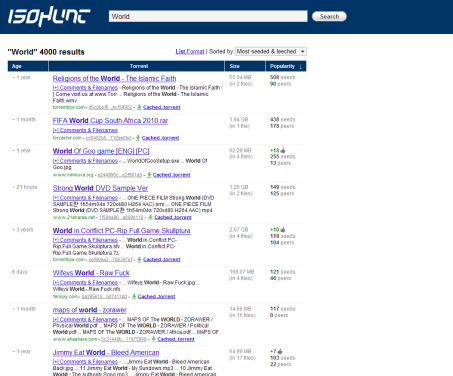Sort by the Popularity column header

coord(286,66)
